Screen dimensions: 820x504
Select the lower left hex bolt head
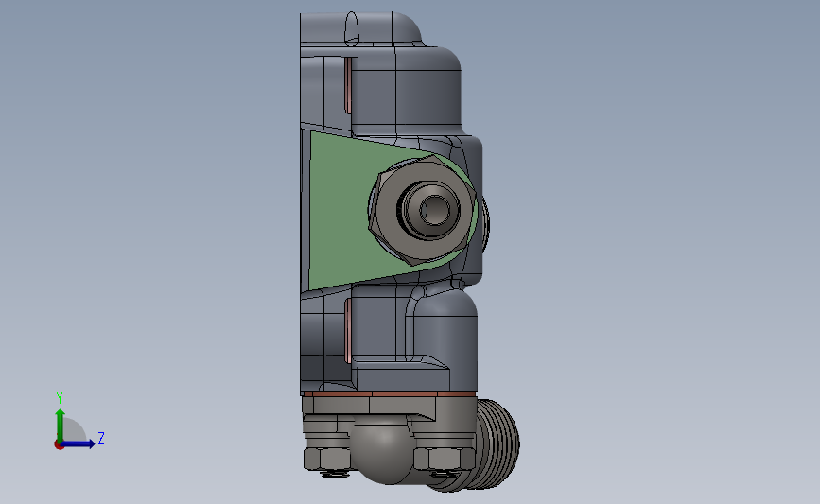pos(326,459)
